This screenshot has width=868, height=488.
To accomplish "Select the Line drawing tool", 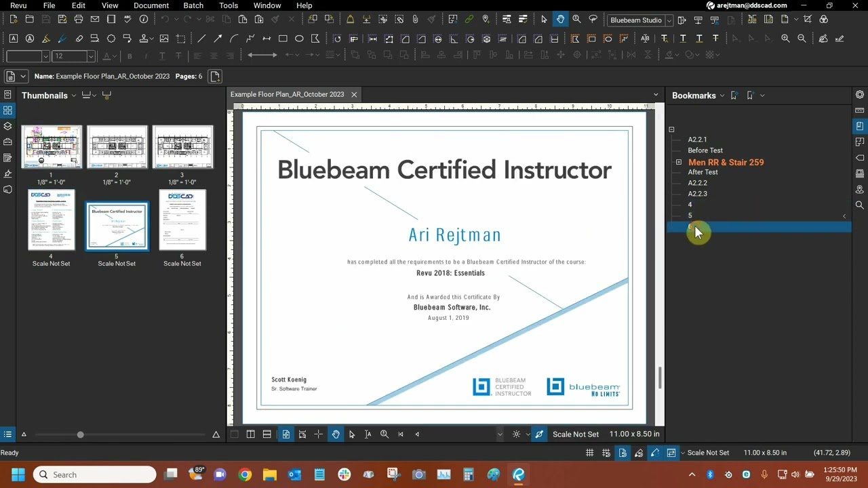I will coord(201,39).
